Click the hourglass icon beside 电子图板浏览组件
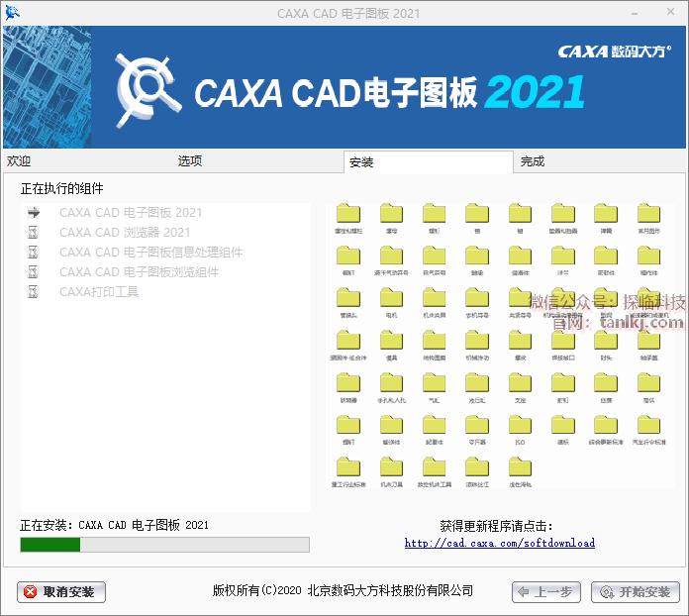689x616 pixels. click(34, 271)
